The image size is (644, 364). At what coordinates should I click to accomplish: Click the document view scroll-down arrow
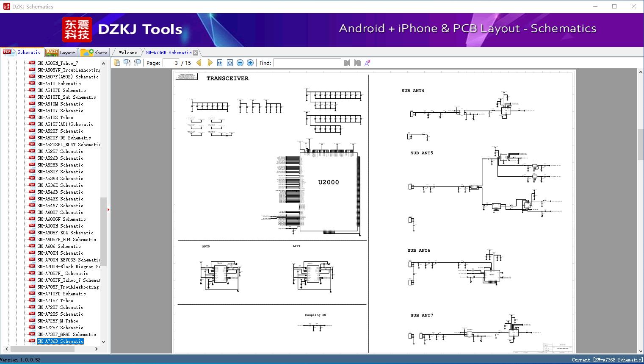tap(640, 350)
